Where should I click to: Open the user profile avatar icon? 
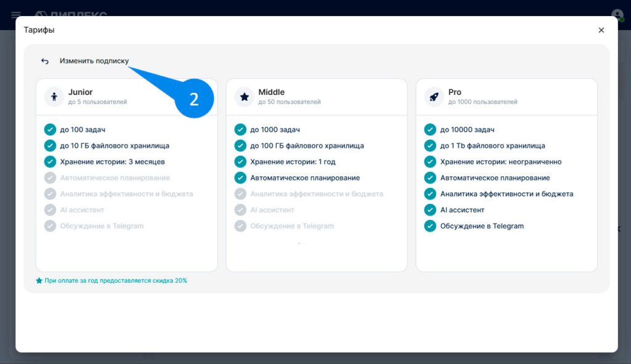coord(617,15)
